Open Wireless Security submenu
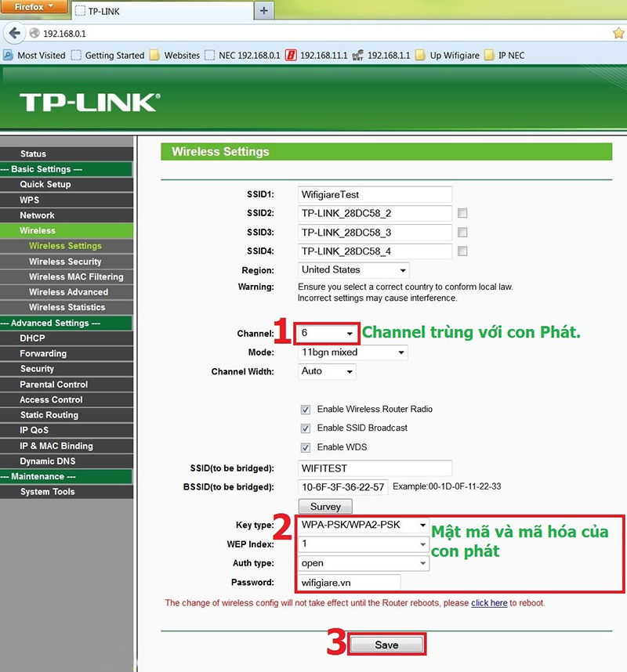Viewport: 627px width, 672px height. pyautogui.click(x=67, y=262)
